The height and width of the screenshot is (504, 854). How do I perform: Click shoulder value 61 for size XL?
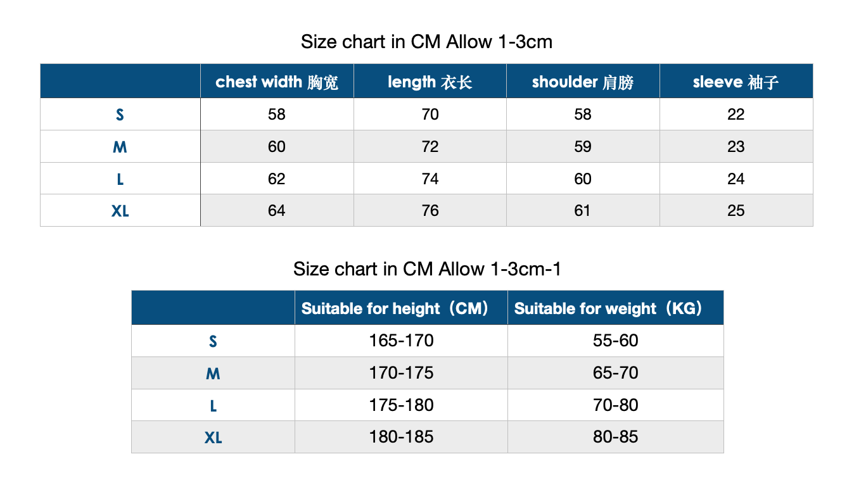point(583,211)
